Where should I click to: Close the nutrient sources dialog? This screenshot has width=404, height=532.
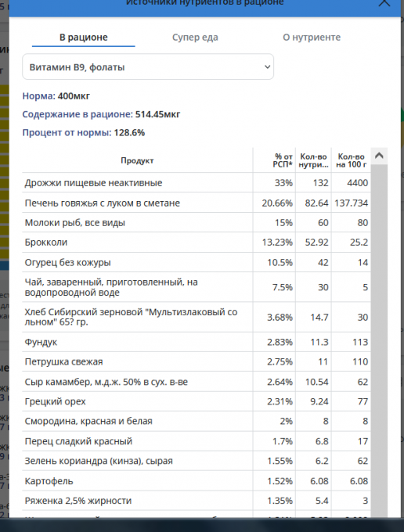coord(384,2)
